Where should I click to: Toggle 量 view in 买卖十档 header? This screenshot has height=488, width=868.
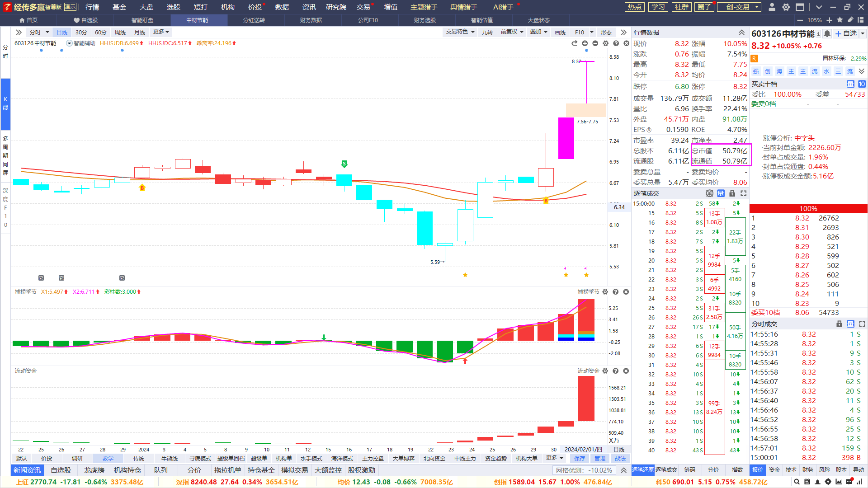[x=850, y=84]
